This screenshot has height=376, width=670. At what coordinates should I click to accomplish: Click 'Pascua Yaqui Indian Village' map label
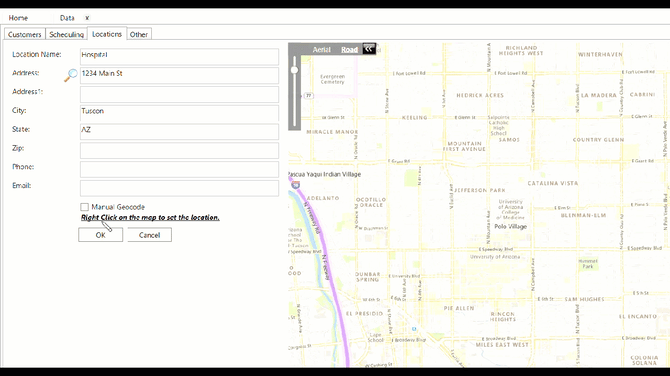pyautogui.click(x=325, y=174)
